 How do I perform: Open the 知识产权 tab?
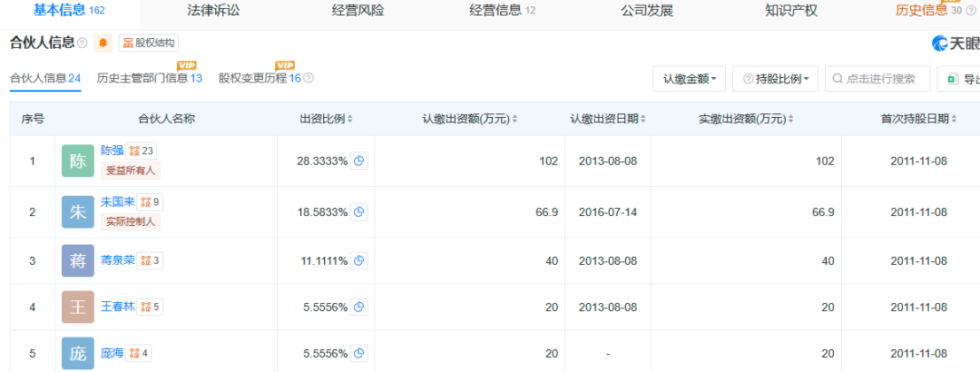coord(791,11)
